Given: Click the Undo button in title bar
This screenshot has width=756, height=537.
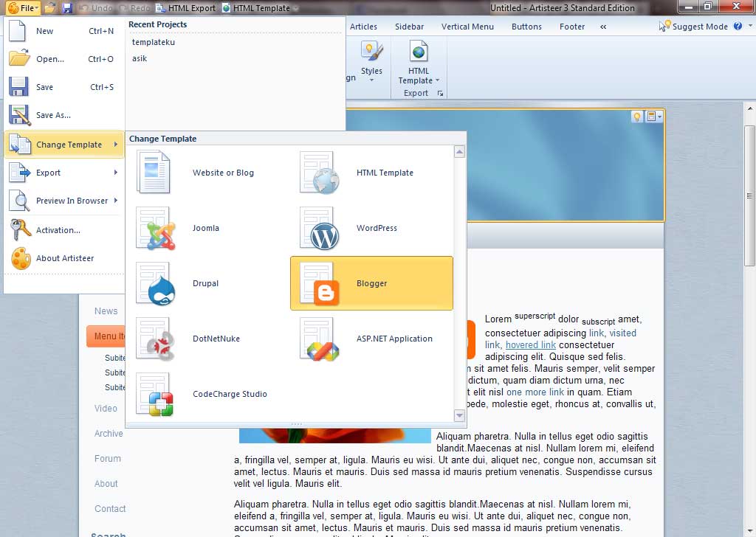Looking at the screenshot, I should [95, 7].
